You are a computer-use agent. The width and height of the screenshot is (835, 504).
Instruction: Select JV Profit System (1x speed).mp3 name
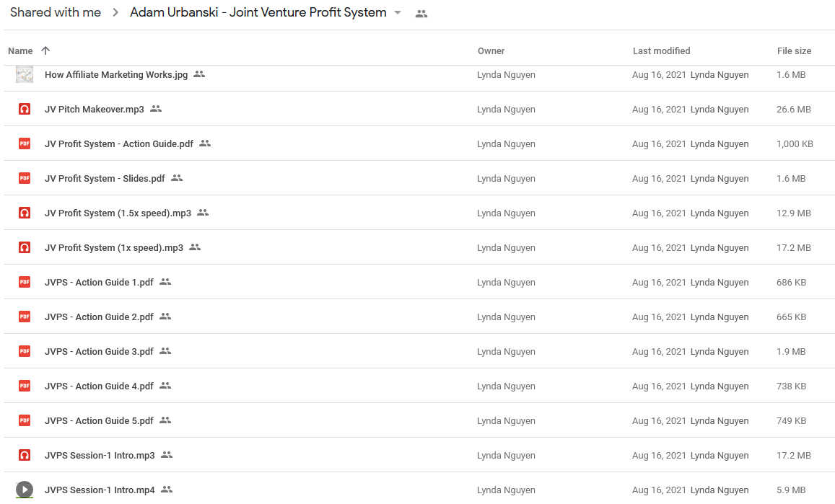point(114,247)
